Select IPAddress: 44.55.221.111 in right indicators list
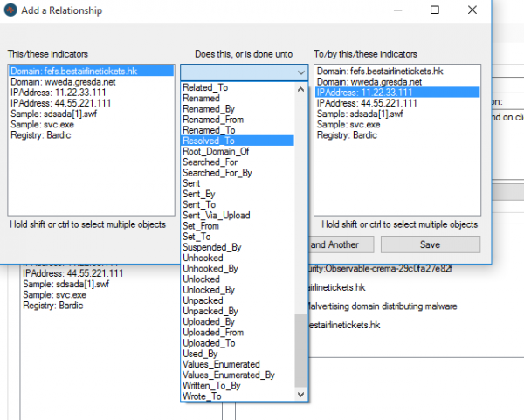 397,103
